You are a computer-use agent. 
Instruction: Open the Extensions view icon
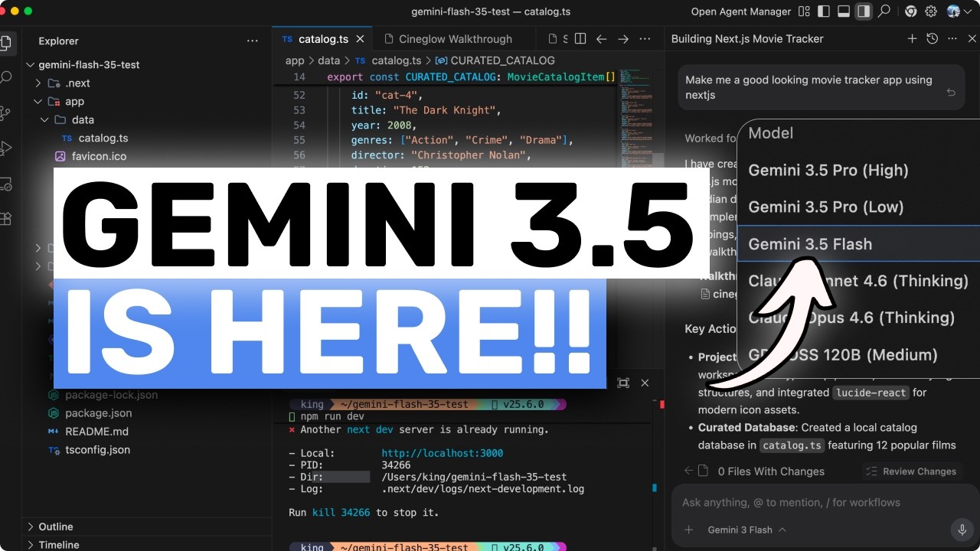(6, 219)
